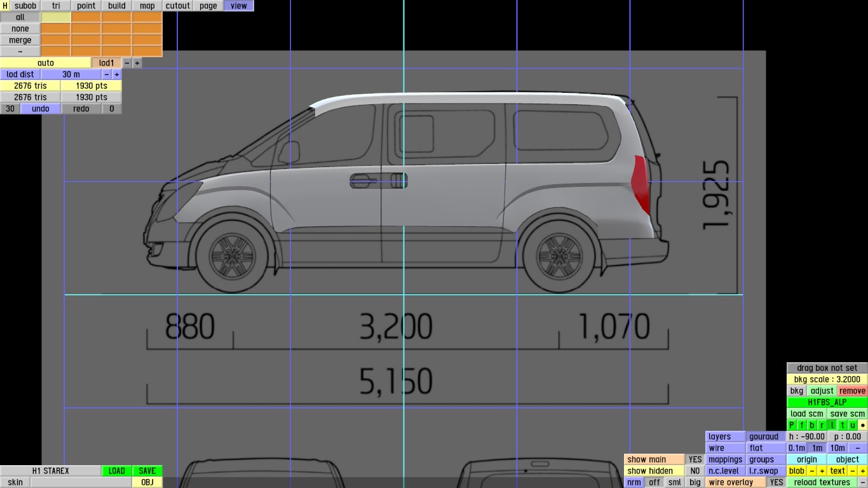The image size is (868, 488).
Task: Click the OBJ export button
Action: tap(147, 482)
